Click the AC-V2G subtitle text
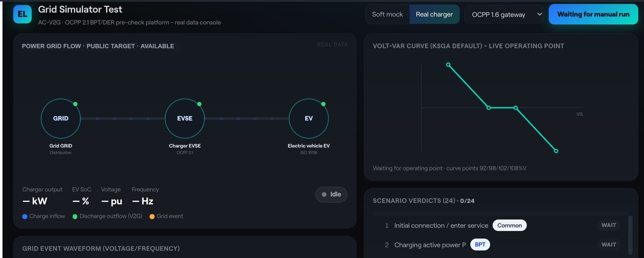This screenshot has width=644, height=258. coord(129,22)
